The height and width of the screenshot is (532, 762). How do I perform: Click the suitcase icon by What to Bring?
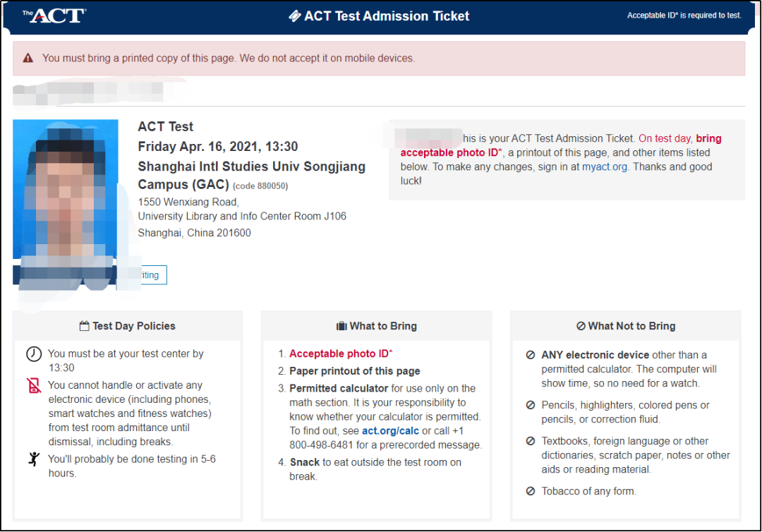341,326
